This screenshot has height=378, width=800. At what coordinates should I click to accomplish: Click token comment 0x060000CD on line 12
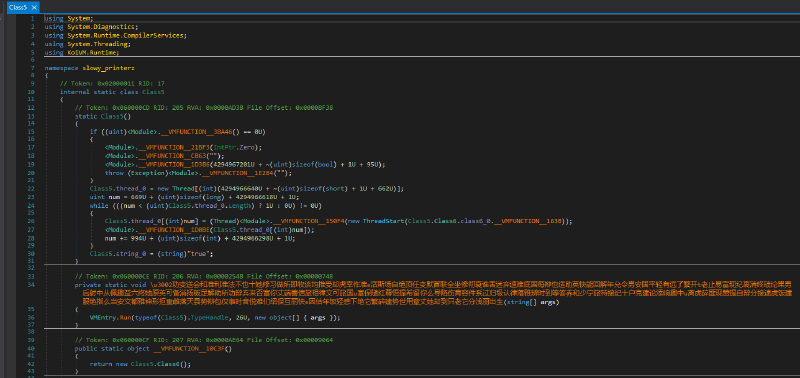click(x=204, y=108)
